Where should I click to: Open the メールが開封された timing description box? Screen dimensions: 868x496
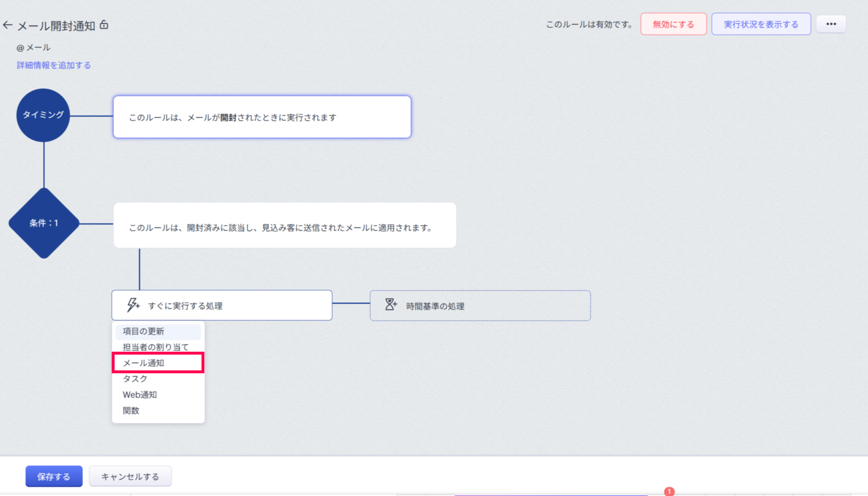[x=262, y=117]
